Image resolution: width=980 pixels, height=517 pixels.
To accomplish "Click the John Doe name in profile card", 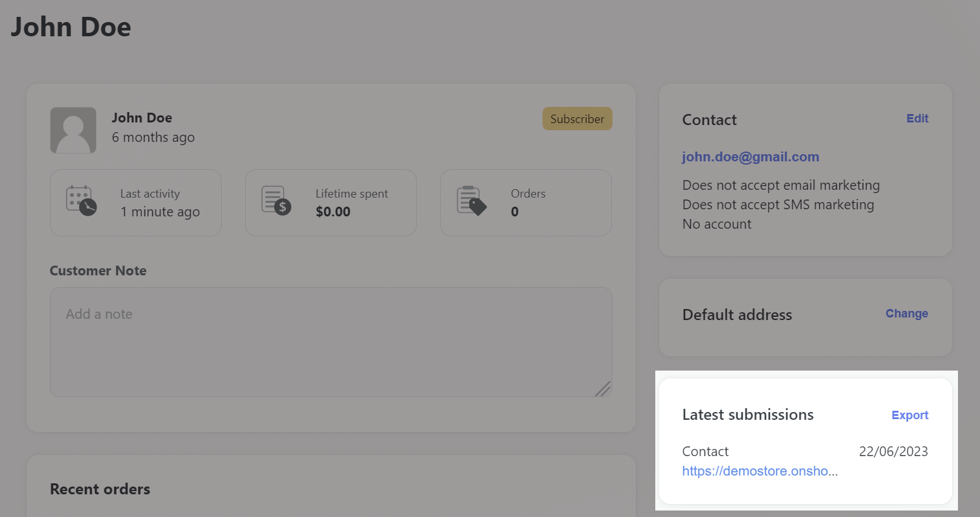I will tap(142, 118).
